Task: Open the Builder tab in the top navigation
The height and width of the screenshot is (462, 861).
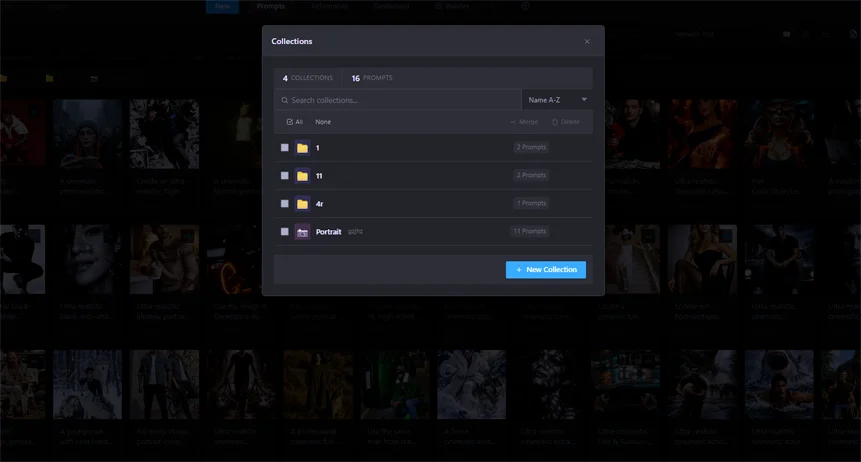Action: pos(452,6)
